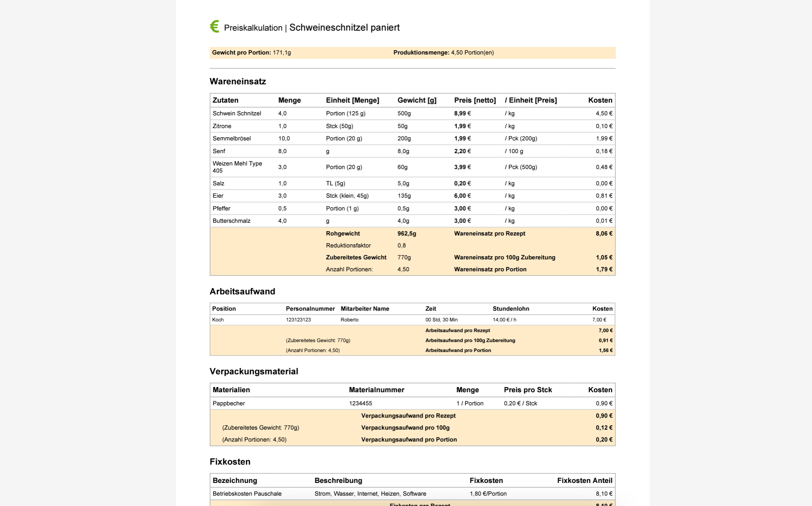
Task: Click the 'Fixkosten' section heading
Action: (230, 462)
